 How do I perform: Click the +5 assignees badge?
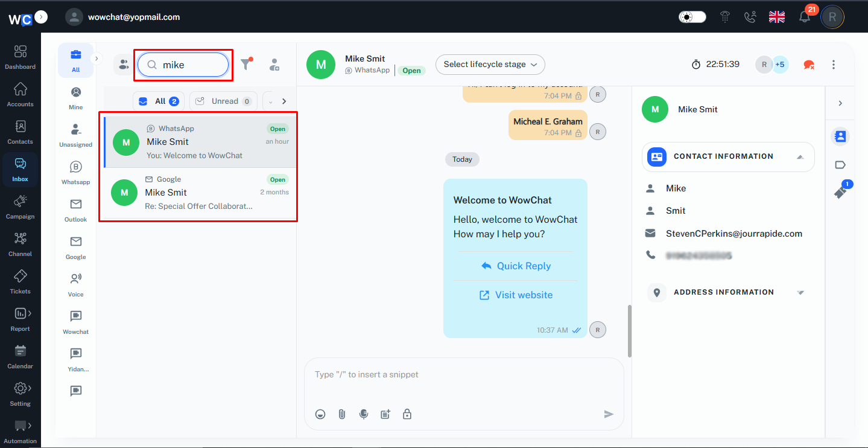tap(780, 65)
